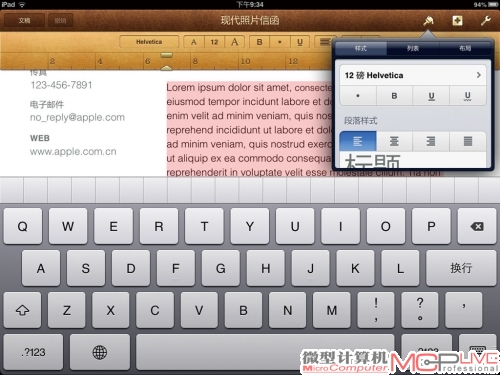The image size is (500, 375).
Task: Tap the shift arrow key
Action: click(22, 310)
